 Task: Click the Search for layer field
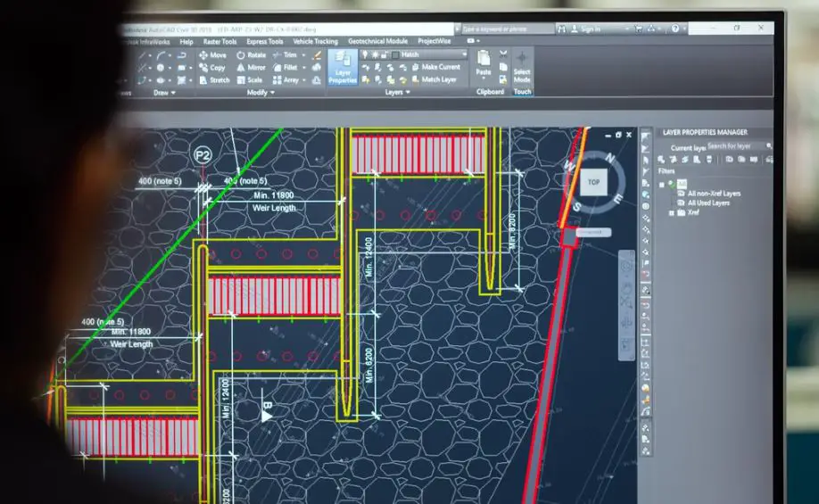735,145
